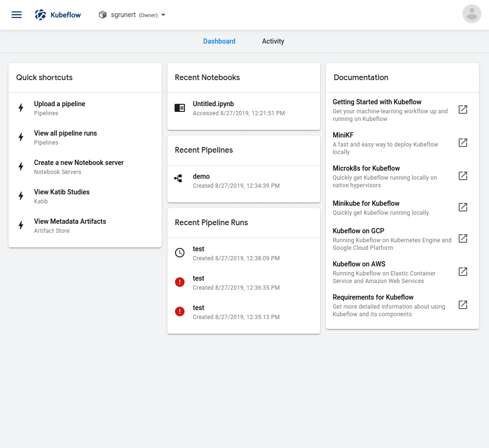Click the Requirements for Kubeflow title

(x=373, y=297)
